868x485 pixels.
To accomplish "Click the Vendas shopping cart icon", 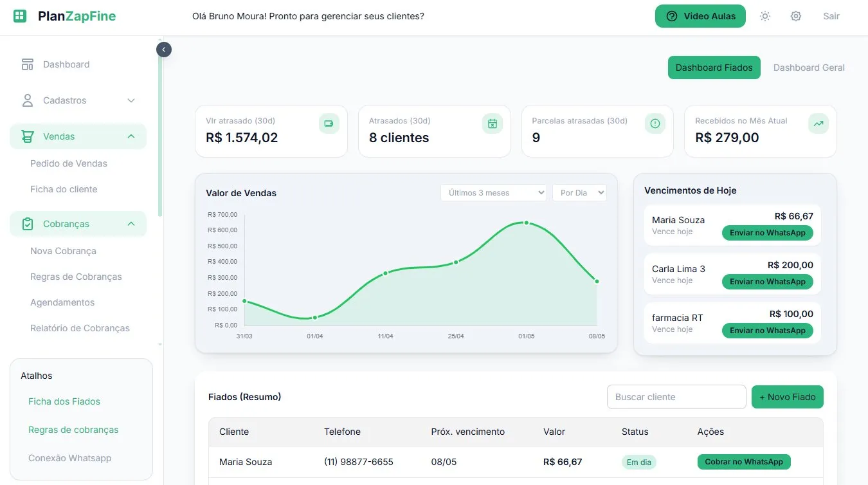I will (27, 136).
